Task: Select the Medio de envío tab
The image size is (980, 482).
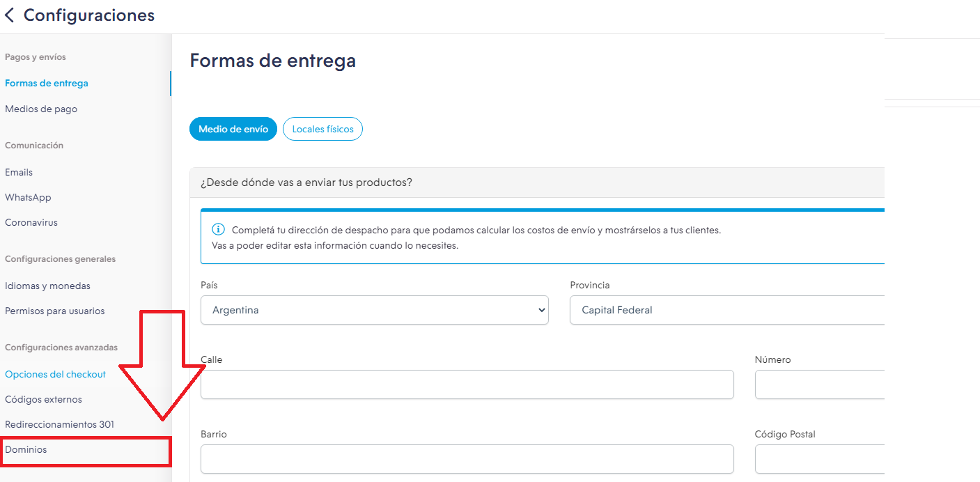Action: 233,129
